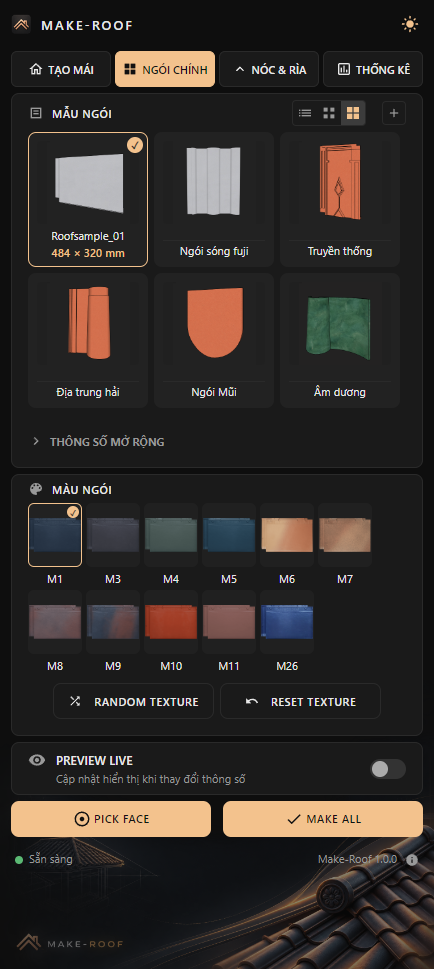Click the Random Texture button
The width and height of the screenshot is (434, 969).
click(x=134, y=701)
